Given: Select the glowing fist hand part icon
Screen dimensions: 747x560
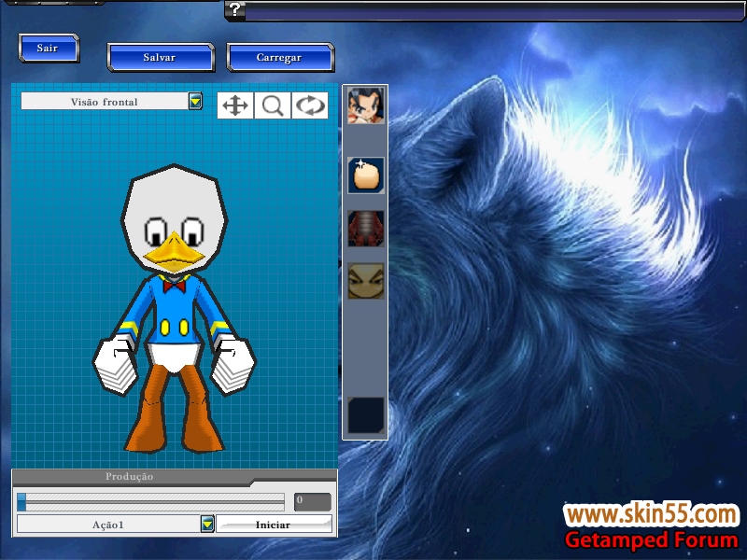Looking at the screenshot, I should 365,175.
